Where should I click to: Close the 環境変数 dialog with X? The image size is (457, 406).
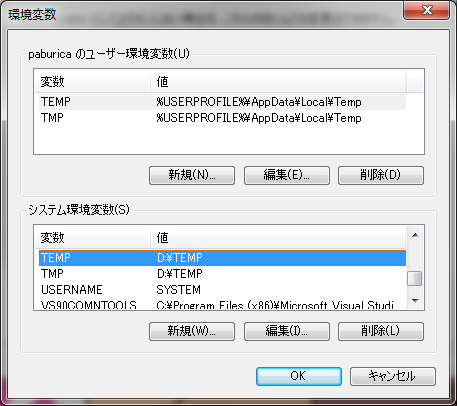pos(427,10)
